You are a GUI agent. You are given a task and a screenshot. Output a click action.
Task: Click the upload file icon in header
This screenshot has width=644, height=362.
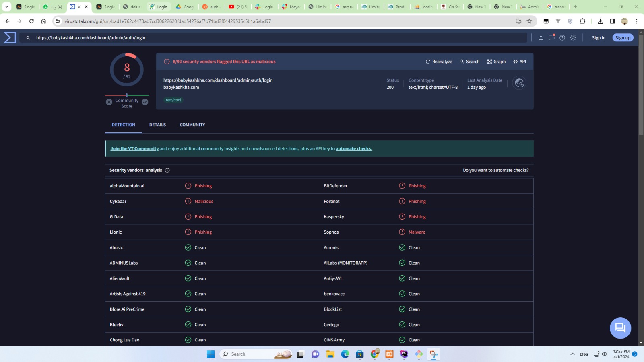(541, 38)
